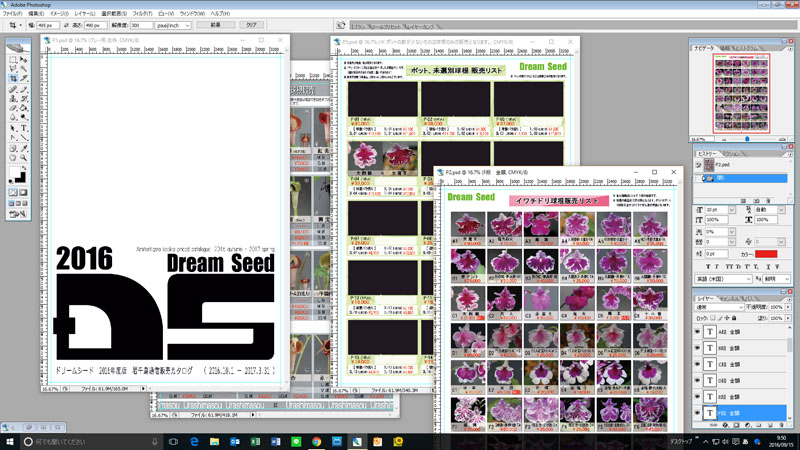Open the pixel/inch units dropdown
This screenshot has height=450, width=800.
173,25
